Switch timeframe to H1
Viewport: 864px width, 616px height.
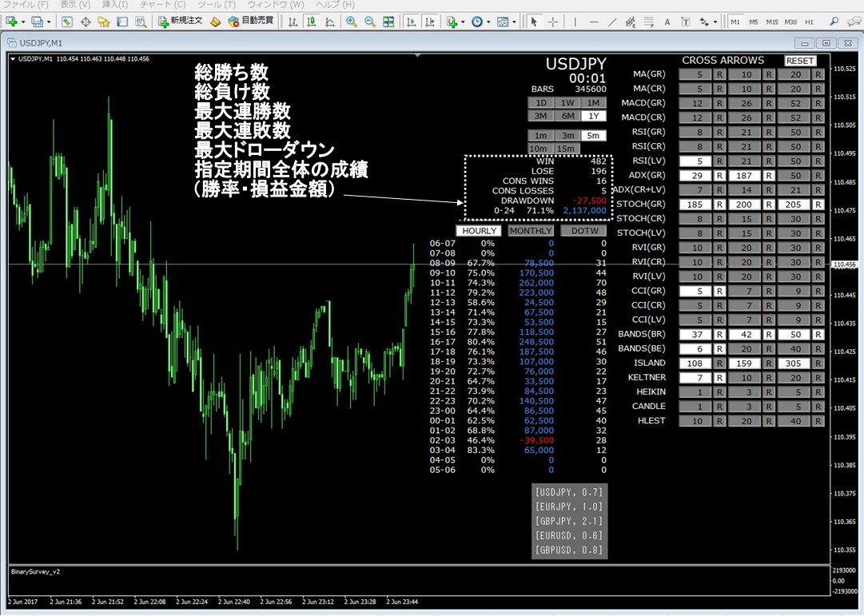click(x=809, y=22)
